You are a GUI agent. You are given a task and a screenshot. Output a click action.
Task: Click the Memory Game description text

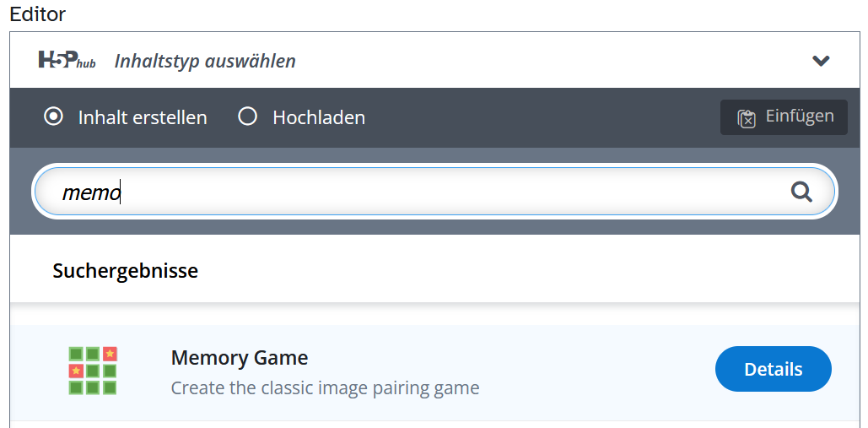point(325,388)
